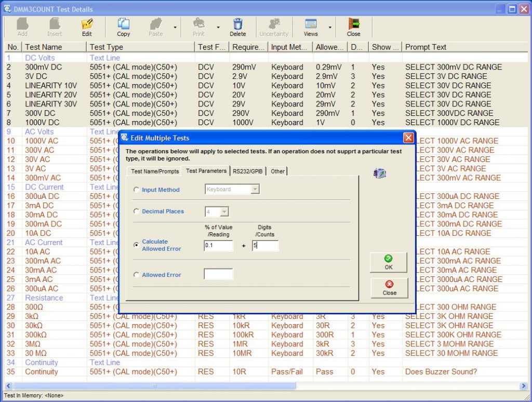
Task: Select the Decimal Places radio button
Action: [137, 212]
